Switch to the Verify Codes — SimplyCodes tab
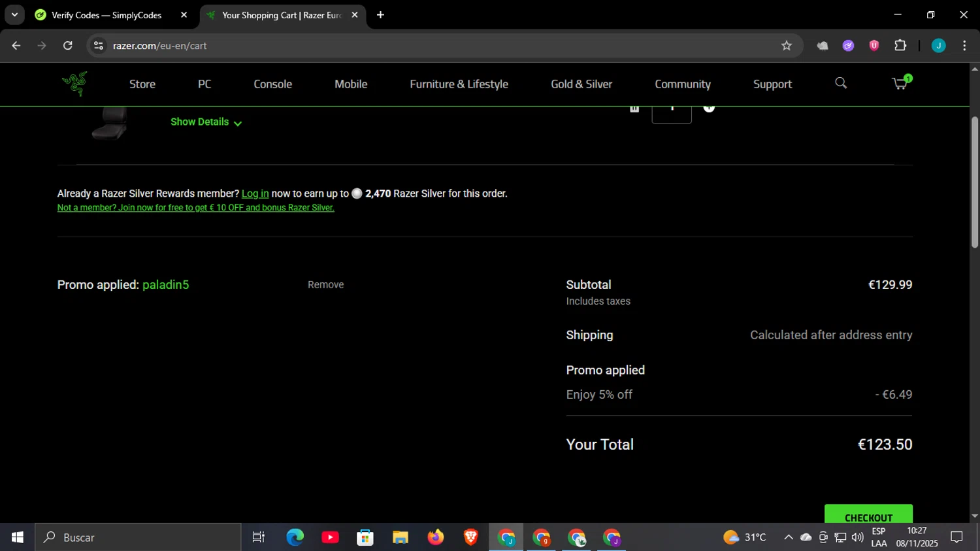Image resolution: width=980 pixels, height=551 pixels. pyautogui.click(x=106, y=15)
